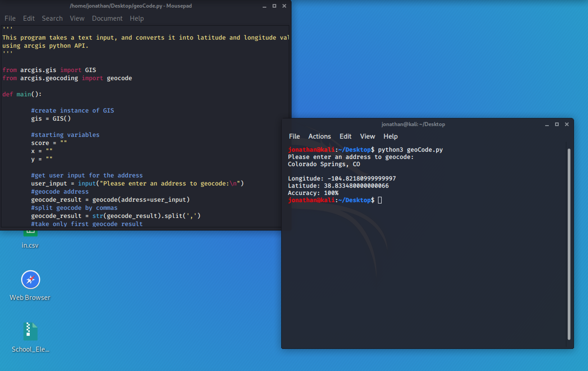This screenshot has width=588, height=371.
Task: Close the Mousepad geoCode.py window
Action: pyautogui.click(x=284, y=6)
